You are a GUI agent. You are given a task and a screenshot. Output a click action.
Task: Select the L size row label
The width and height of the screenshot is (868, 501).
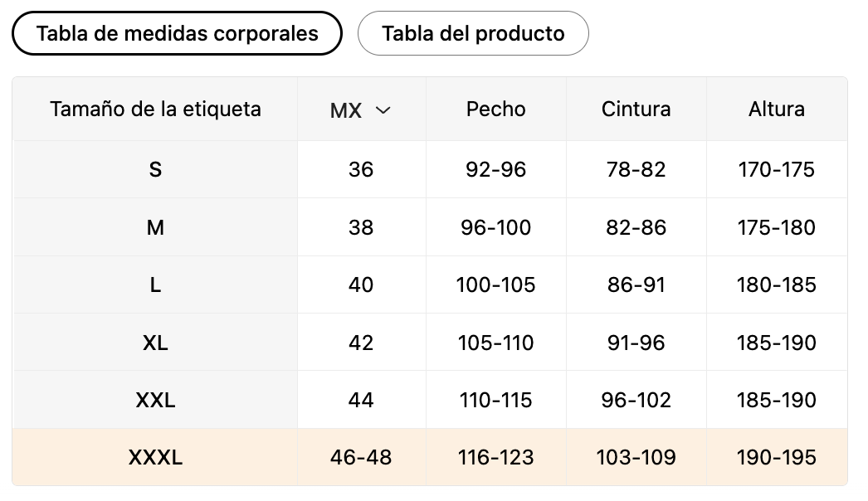coord(155,285)
